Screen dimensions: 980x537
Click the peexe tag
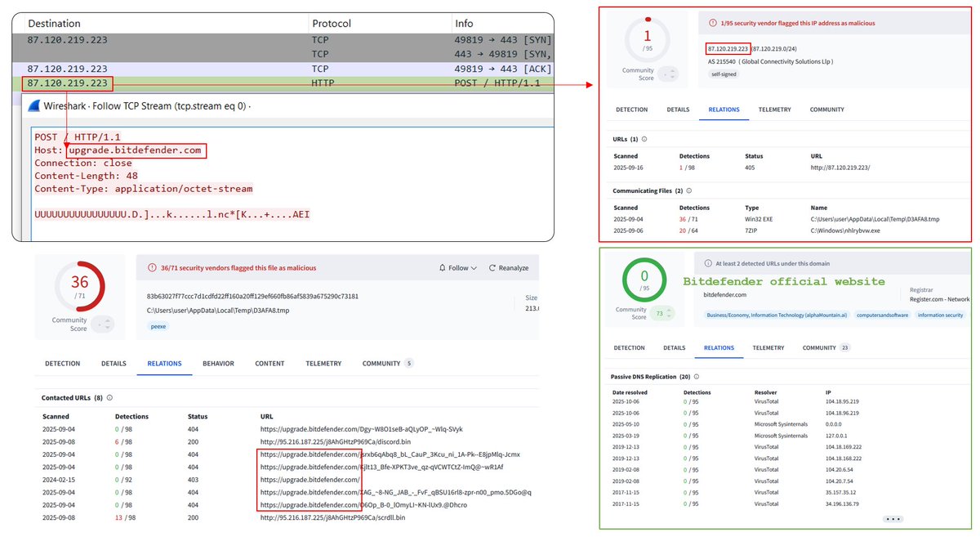pyautogui.click(x=158, y=325)
